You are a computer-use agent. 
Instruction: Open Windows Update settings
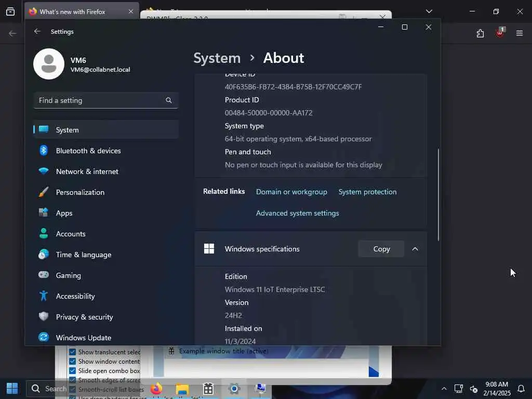click(x=106, y=337)
